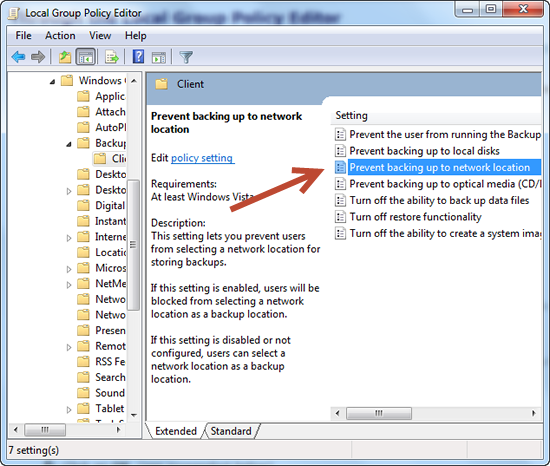Click the Filter funnel toolbar icon
The width and height of the screenshot is (550, 466).
coord(186,57)
